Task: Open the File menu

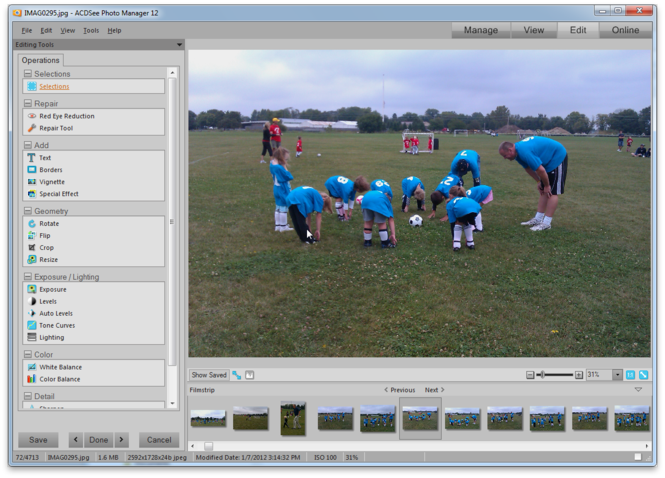Action: pos(27,31)
